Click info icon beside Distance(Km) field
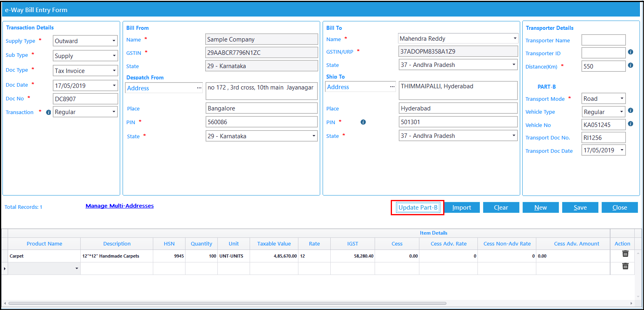 631,65
